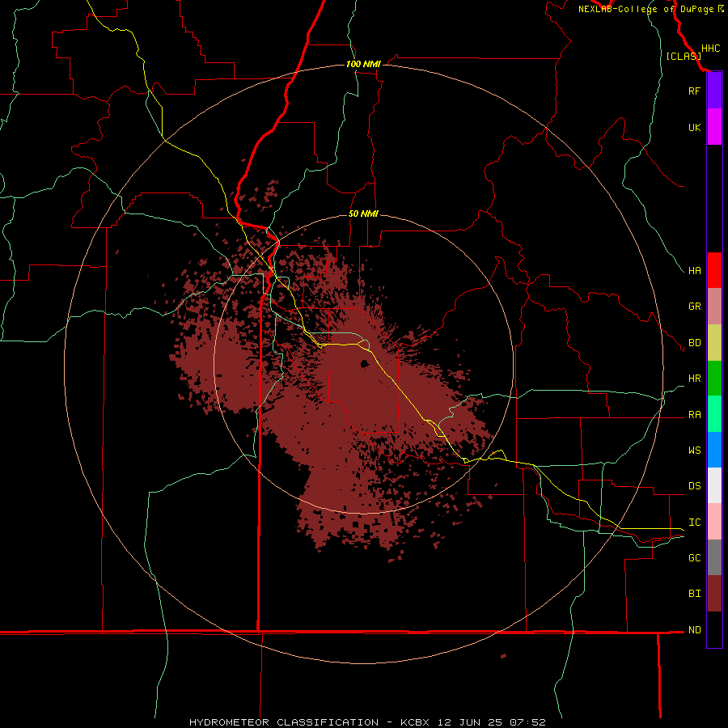Screen dimensions: 728x728
Task: Click the RF legend label
Action: tap(694, 91)
